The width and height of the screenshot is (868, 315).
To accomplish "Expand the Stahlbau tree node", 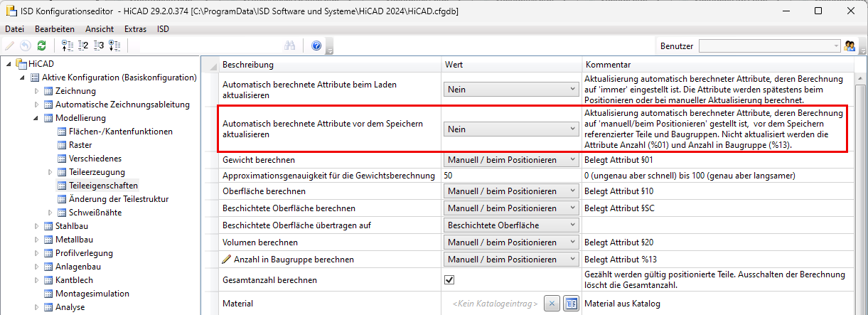I will point(37,226).
